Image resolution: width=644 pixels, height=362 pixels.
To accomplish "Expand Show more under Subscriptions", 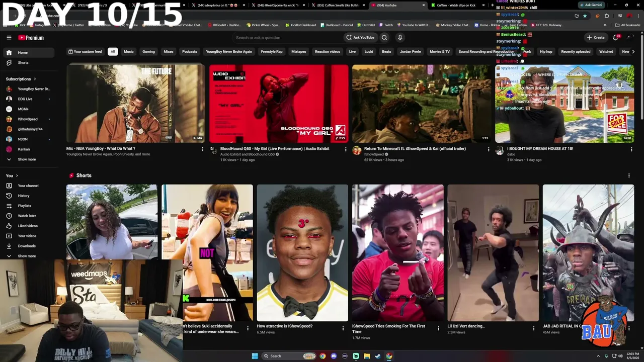I will pyautogui.click(x=29, y=159).
